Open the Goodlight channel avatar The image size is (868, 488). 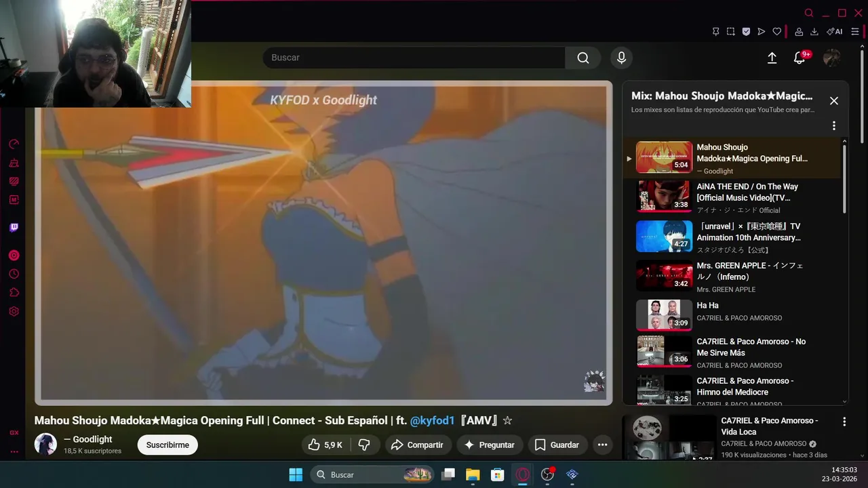45,445
